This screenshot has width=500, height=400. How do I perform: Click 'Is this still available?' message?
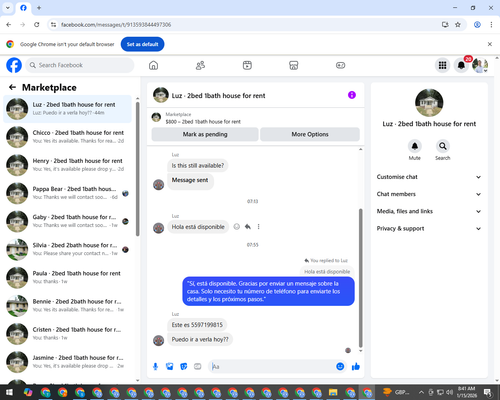point(198,165)
